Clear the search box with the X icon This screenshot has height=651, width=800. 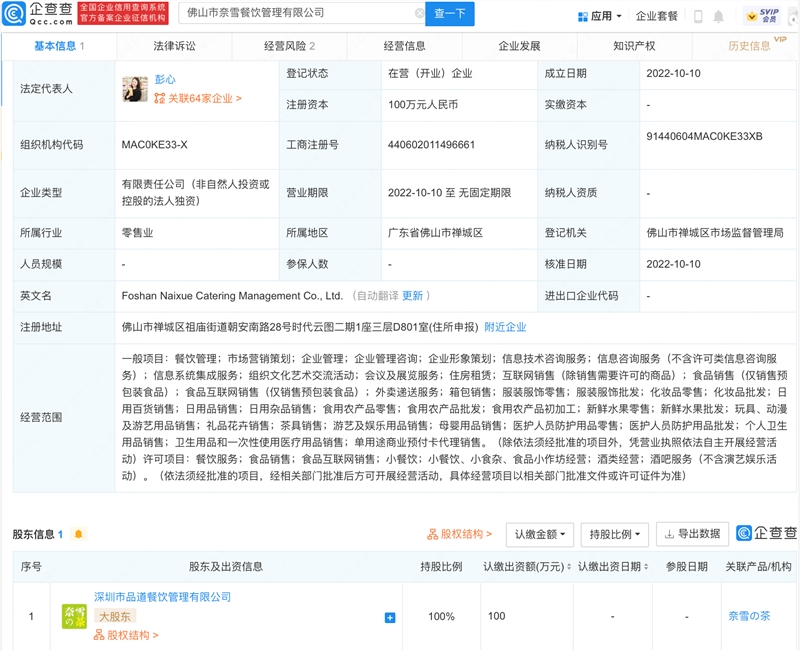click(x=419, y=13)
